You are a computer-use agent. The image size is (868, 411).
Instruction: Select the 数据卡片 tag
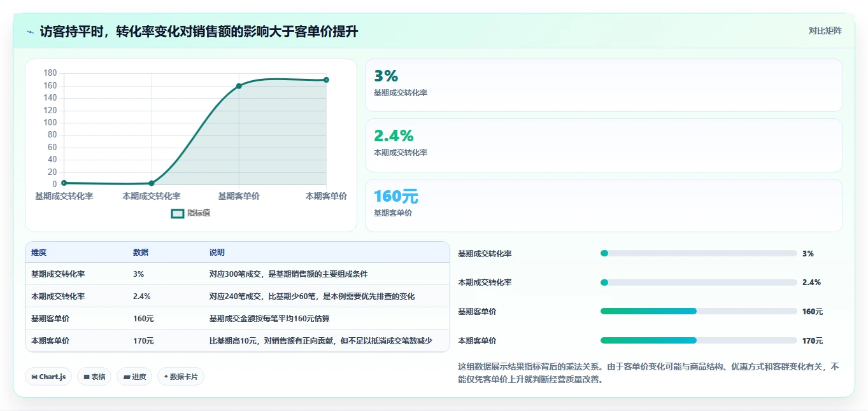click(x=181, y=377)
